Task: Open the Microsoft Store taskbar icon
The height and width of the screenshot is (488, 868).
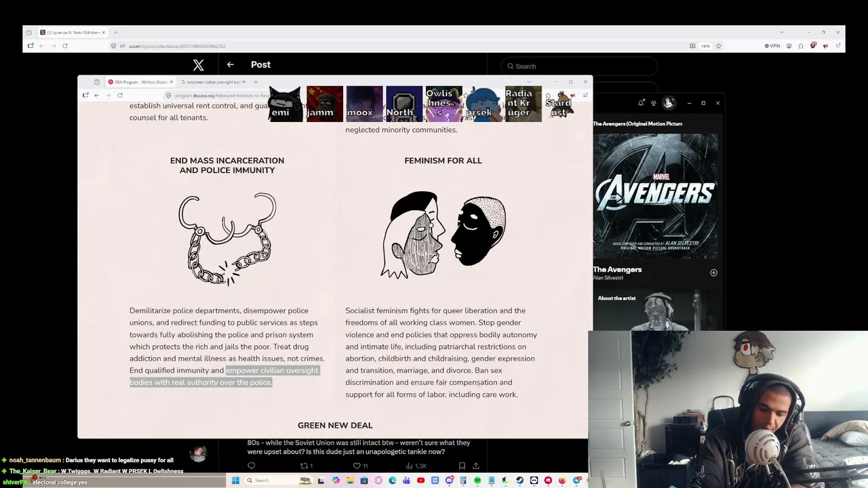Action: (364, 481)
